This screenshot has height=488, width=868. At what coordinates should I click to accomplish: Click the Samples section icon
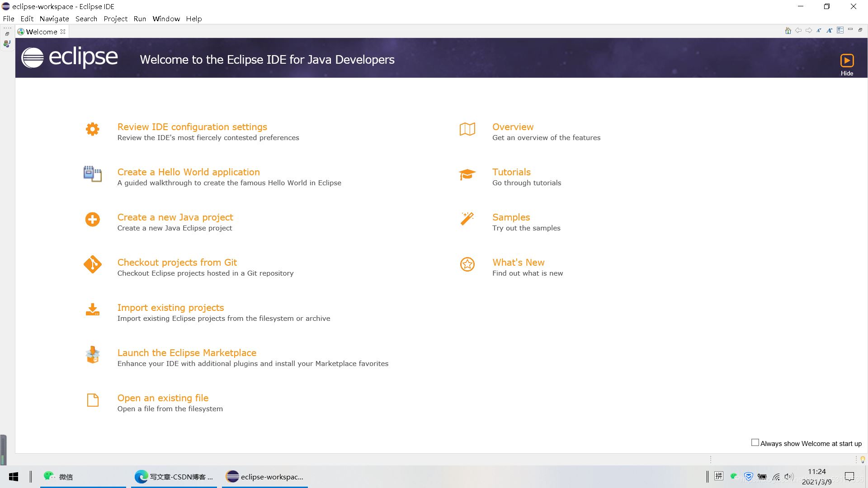tap(467, 219)
